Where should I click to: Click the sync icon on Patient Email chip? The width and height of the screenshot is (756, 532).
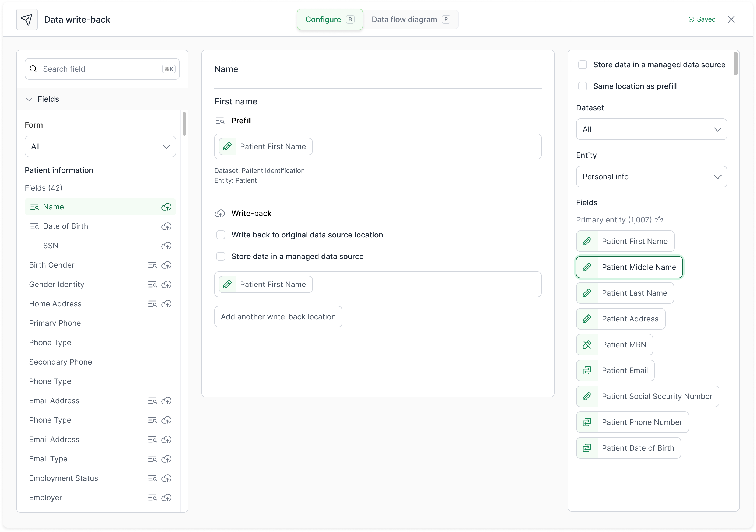pyautogui.click(x=587, y=370)
